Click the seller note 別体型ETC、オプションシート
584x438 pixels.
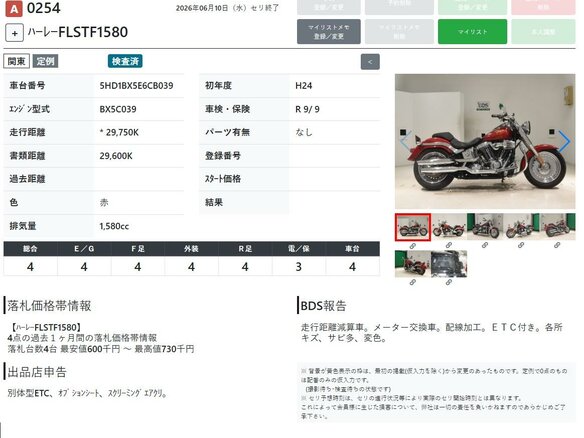pyautogui.click(x=54, y=393)
